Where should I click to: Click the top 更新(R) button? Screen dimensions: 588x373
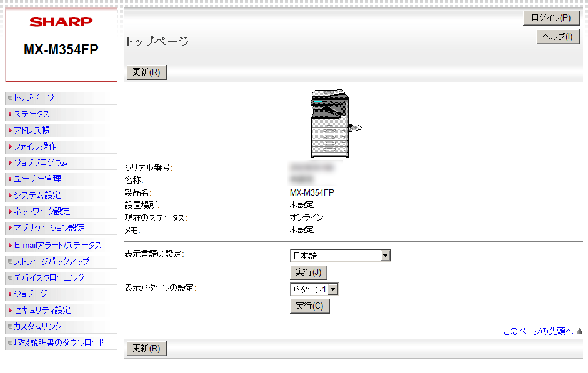pyautogui.click(x=147, y=72)
